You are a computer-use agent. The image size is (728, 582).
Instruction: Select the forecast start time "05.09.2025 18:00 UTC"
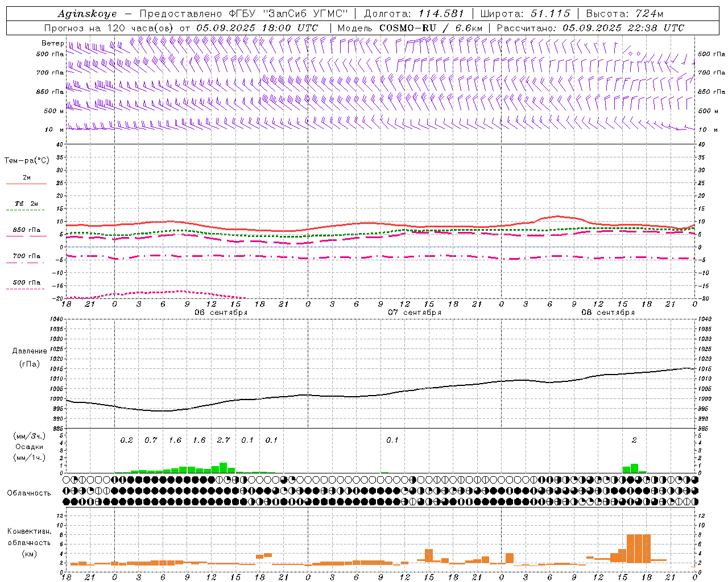(x=257, y=28)
